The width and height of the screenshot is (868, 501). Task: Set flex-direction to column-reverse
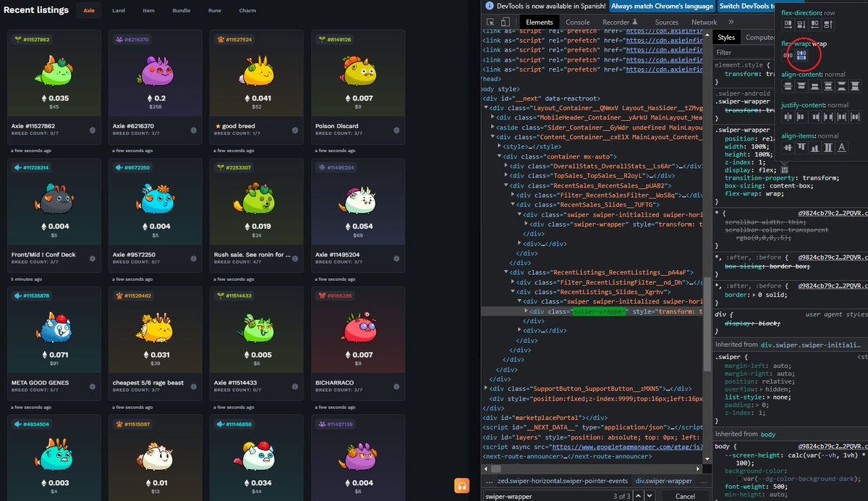click(827, 25)
